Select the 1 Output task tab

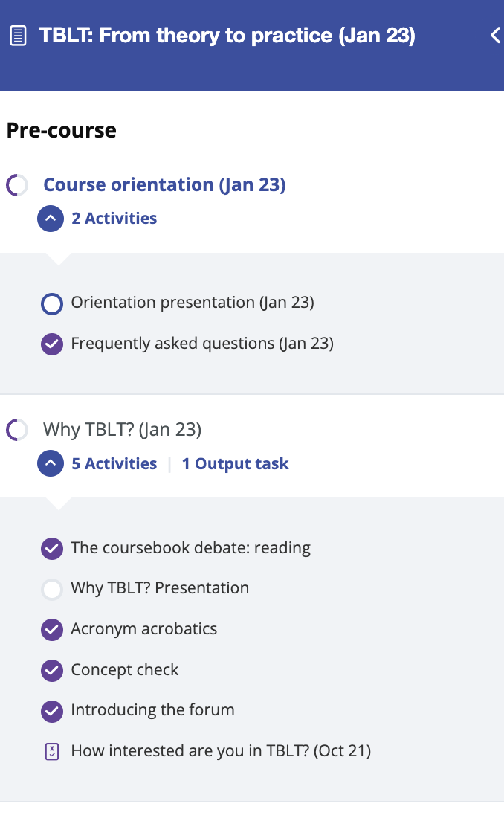(x=236, y=464)
